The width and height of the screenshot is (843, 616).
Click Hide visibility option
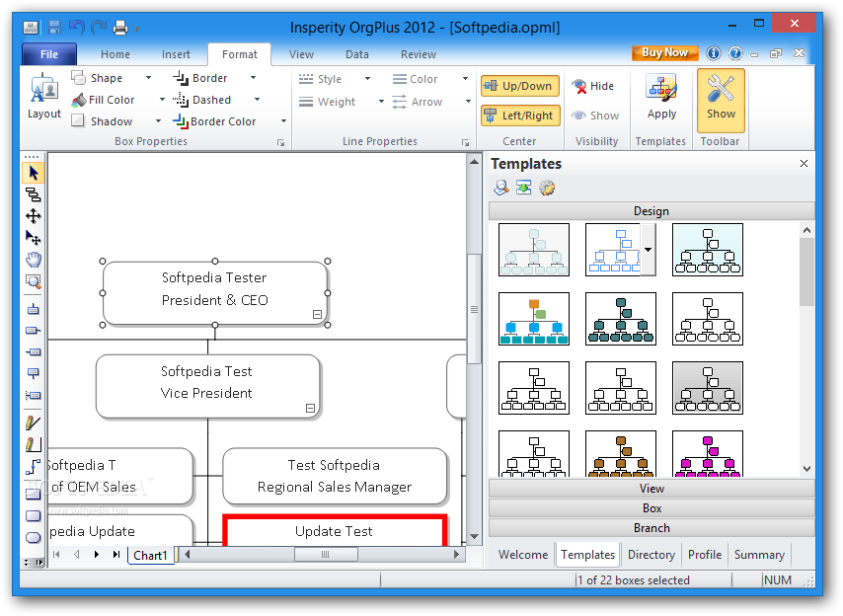click(593, 86)
